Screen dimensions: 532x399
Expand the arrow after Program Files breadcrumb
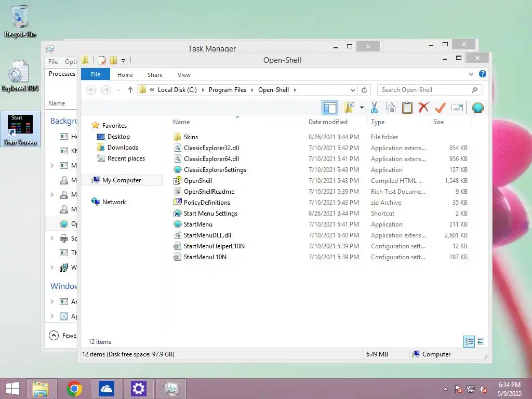(252, 90)
